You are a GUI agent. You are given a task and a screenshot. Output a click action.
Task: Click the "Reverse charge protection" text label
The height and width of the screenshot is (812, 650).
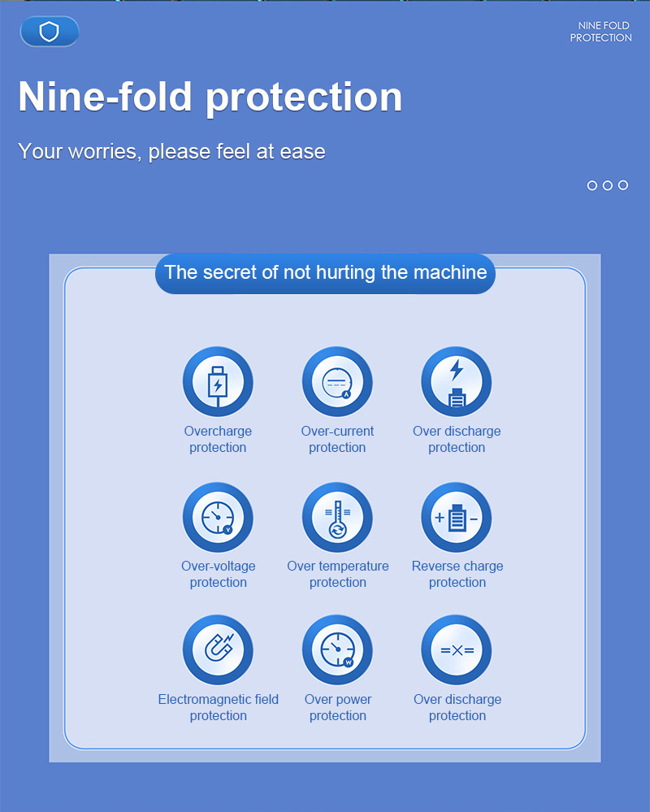457,575
